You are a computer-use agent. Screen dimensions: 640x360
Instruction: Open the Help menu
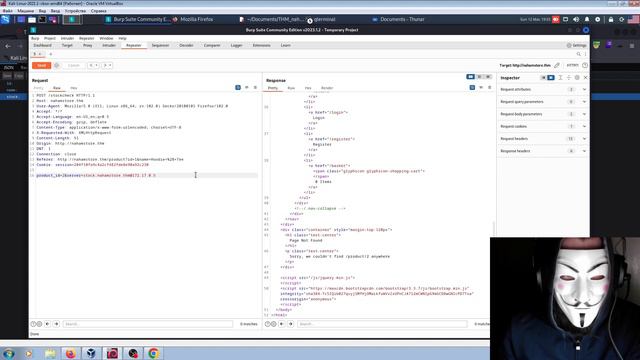click(122, 38)
